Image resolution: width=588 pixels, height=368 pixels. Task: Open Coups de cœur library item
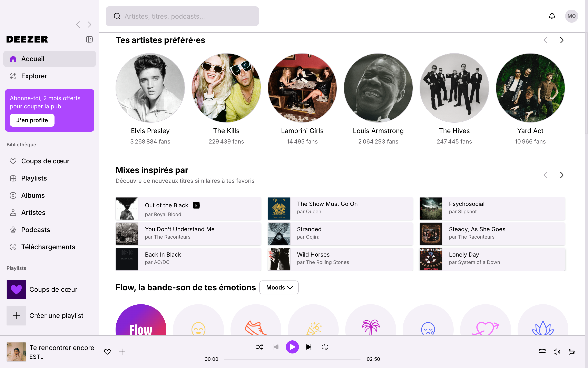[50, 161]
